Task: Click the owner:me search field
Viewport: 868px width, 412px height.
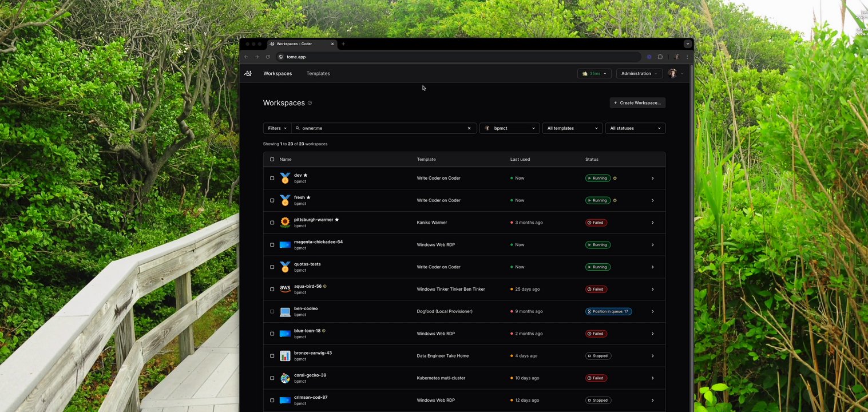Action: click(384, 128)
